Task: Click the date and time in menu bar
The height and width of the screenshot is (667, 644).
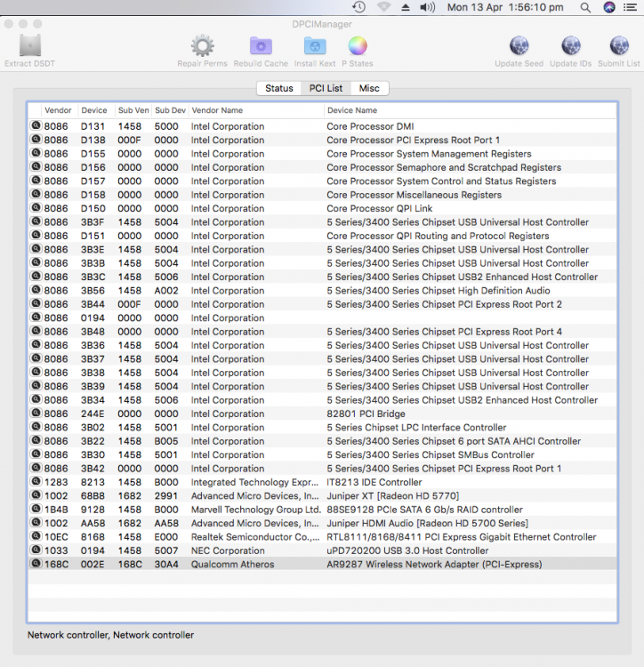Action: click(505, 7)
